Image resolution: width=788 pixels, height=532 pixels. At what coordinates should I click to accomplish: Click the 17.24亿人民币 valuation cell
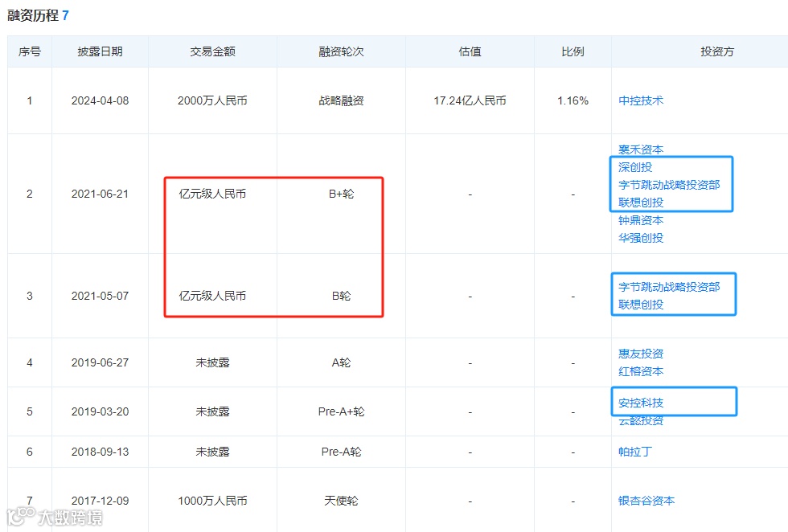[x=470, y=100]
